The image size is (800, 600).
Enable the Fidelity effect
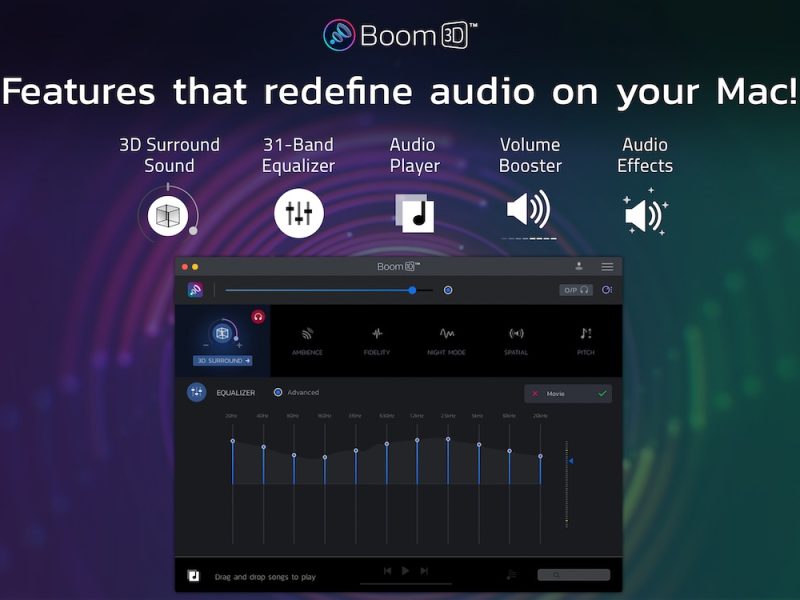[x=377, y=340]
